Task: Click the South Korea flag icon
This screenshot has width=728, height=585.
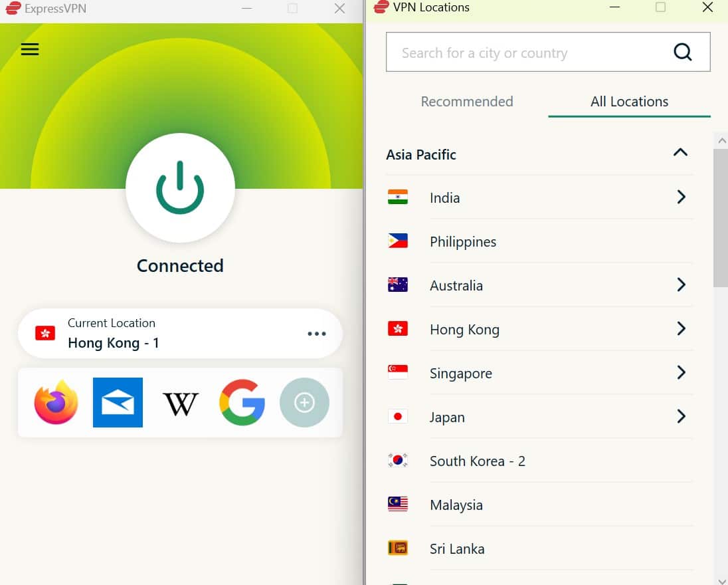Action: coord(398,460)
